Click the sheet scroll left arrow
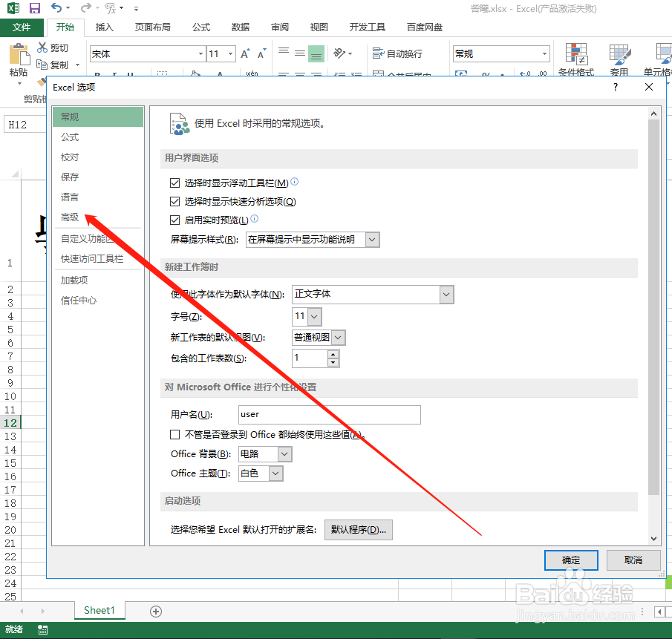 pyautogui.click(x=22, y=611)
